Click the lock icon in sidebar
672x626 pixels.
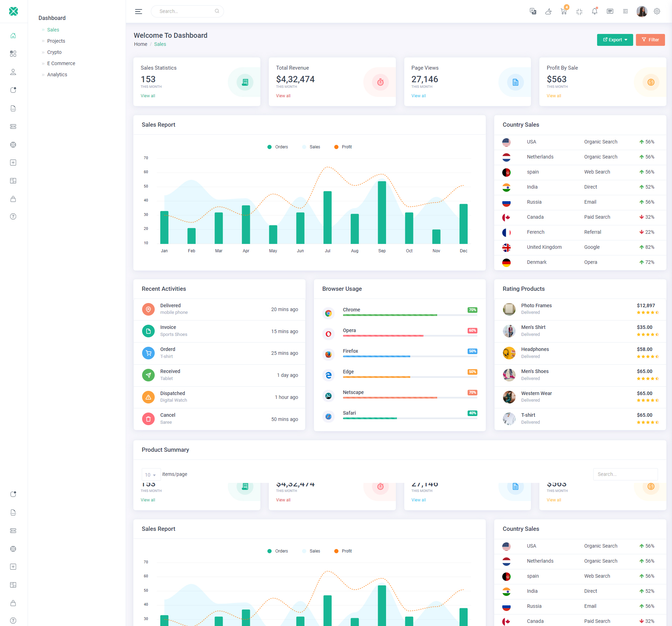click(13, 199)
